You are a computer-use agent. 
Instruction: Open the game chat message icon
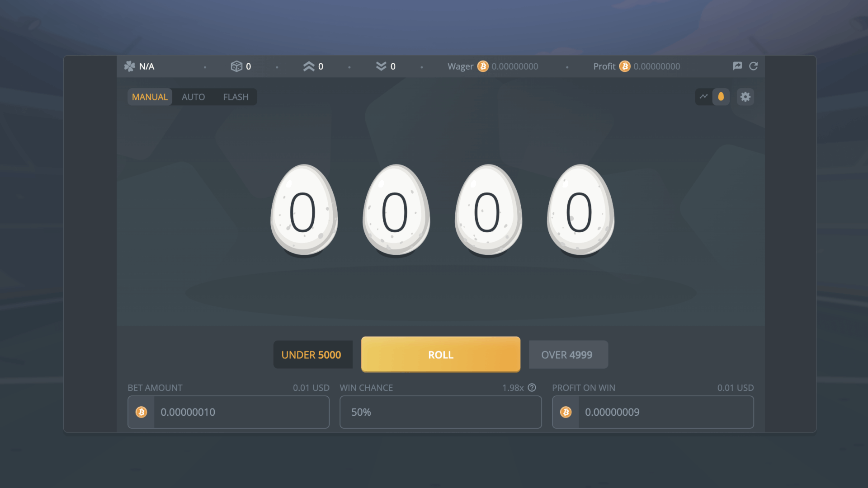(737, 66)
